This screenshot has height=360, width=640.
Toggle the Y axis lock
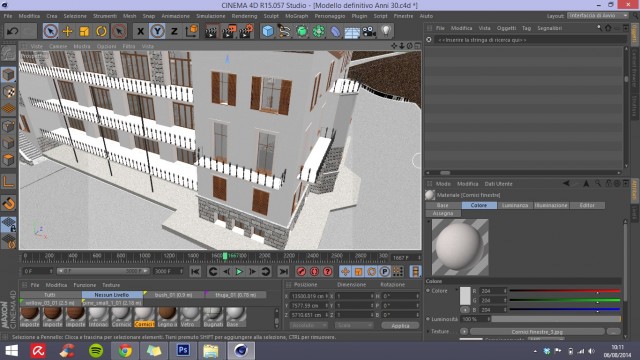[x=157, y=31]
